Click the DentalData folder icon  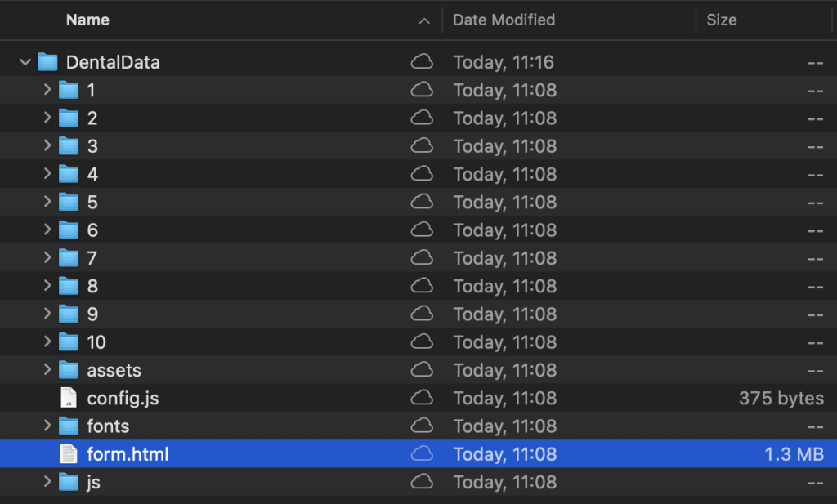click(48, 62)
